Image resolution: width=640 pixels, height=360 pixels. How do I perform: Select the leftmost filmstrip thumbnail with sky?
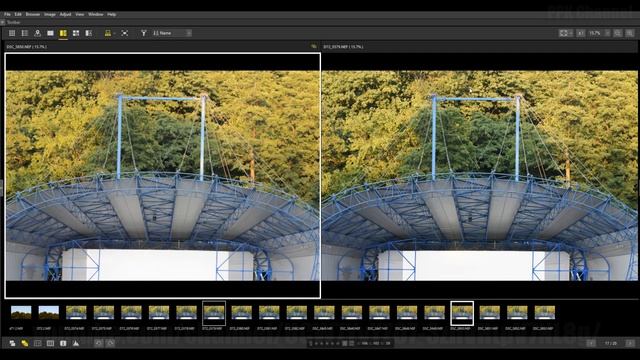(x=21, y=312)
